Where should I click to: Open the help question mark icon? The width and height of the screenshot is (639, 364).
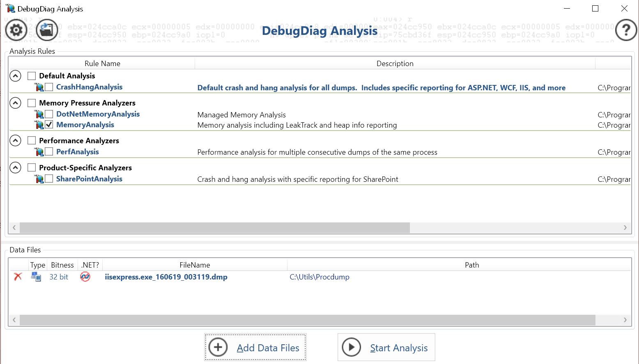pyautogui.click(x=626, y=30)
